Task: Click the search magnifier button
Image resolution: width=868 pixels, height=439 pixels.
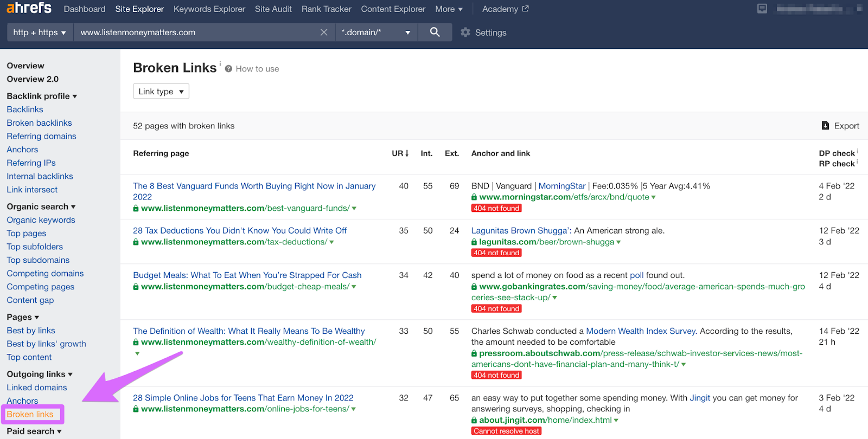Action: pos(435,32)
